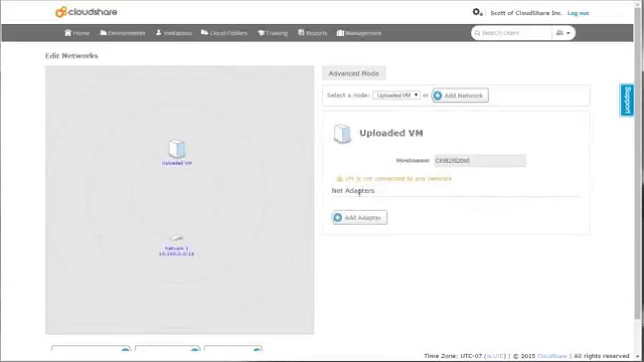Image resolution: width=644 pixels, height=362 pixels.
Task: Click the Edit Networks heading
Action: 71,56
